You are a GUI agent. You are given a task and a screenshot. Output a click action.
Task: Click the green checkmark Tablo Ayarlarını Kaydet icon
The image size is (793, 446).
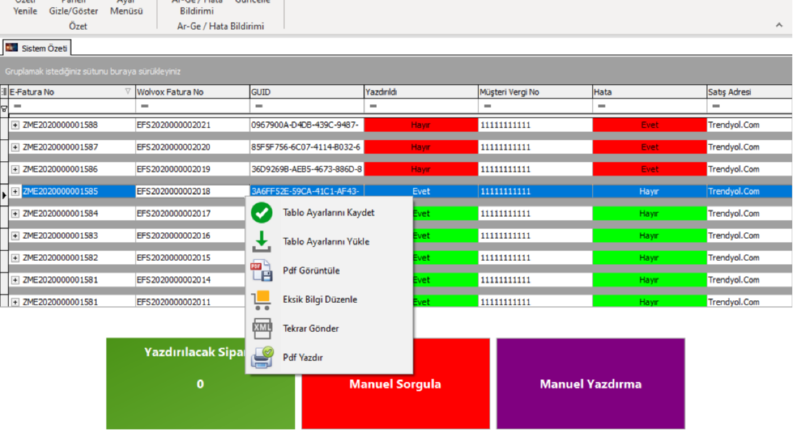261,213
